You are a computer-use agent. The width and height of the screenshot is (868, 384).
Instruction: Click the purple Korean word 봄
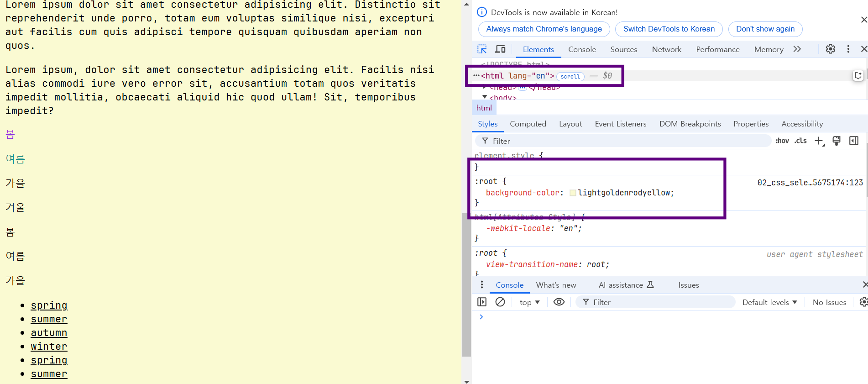point(10,135)
